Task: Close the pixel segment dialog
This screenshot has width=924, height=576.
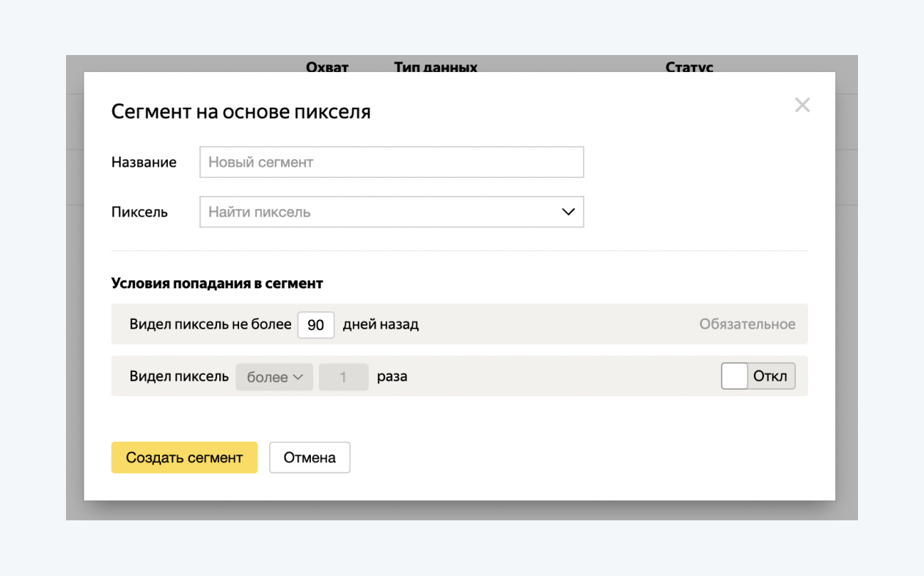Action: coord(802,105)
